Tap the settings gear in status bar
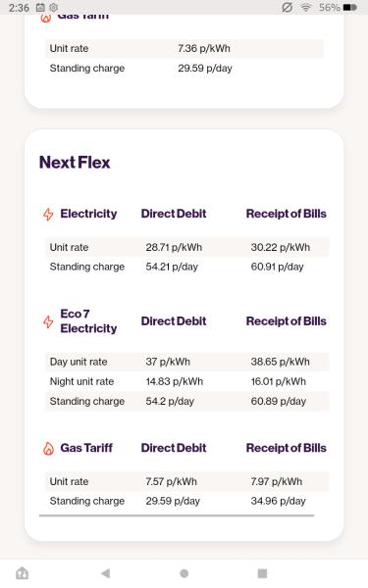Image resolution: width=368 pixels, height=588 pixels. (54, 7)
